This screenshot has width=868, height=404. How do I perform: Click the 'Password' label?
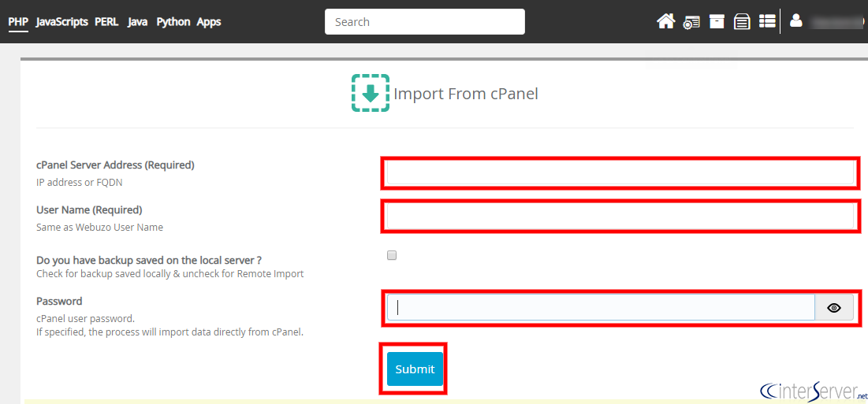coord(59,301)
